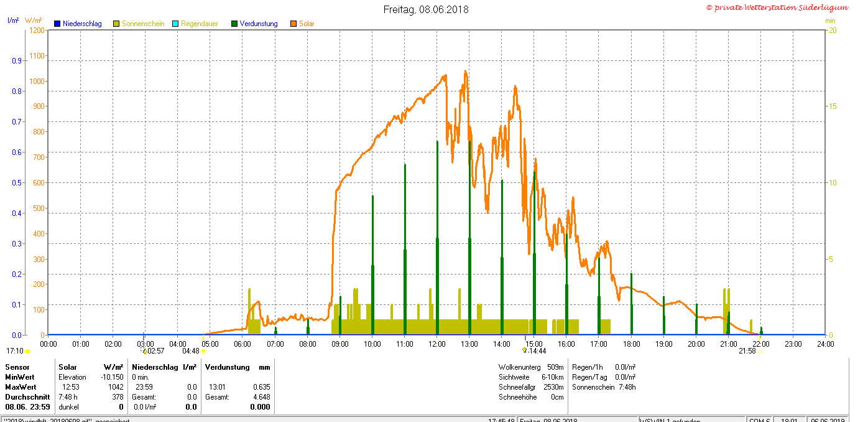Click the Regen/1h label
Image resolution: width=868 pixels, height=422 pixels.
pyautogui.click(x=586, y=367)
